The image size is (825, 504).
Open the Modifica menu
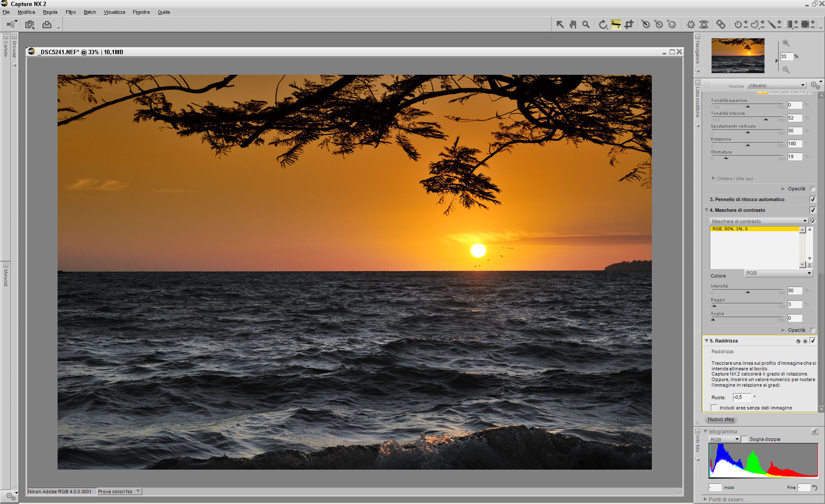coord(26,12)
